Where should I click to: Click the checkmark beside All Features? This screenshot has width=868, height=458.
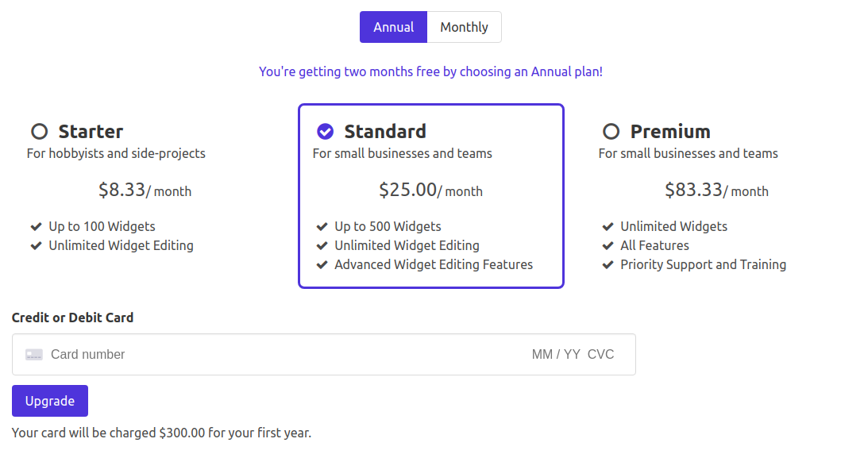point(608,245)
